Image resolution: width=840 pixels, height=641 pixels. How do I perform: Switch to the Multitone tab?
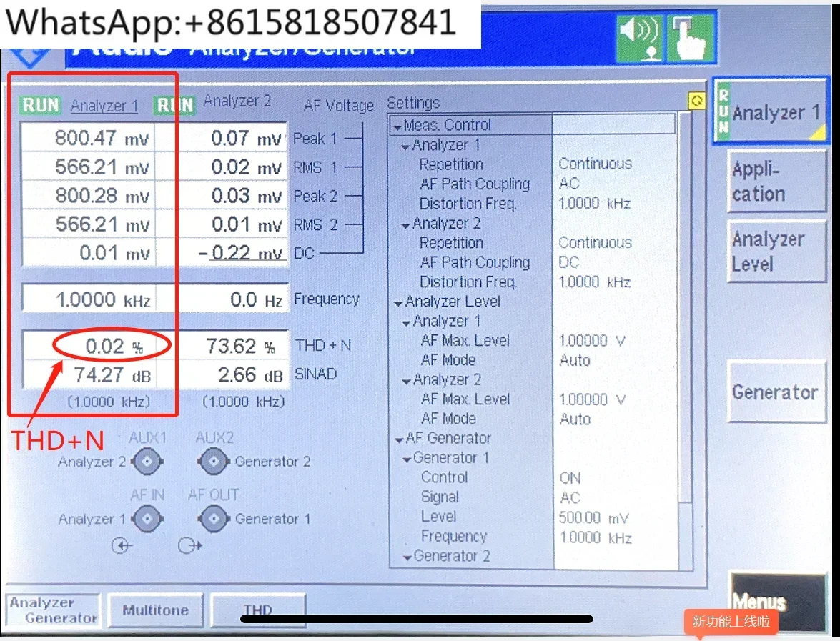point(155,610)
